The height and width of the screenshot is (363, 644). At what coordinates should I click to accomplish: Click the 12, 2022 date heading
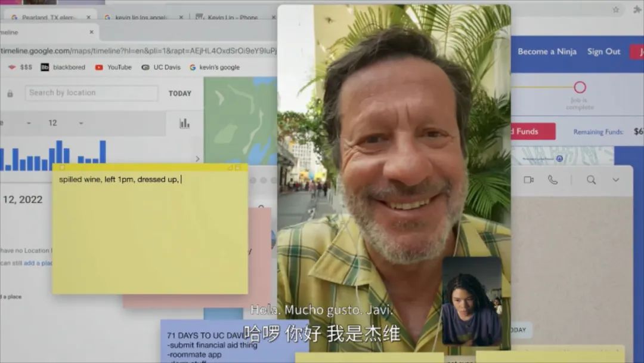(x=22, y=199)
